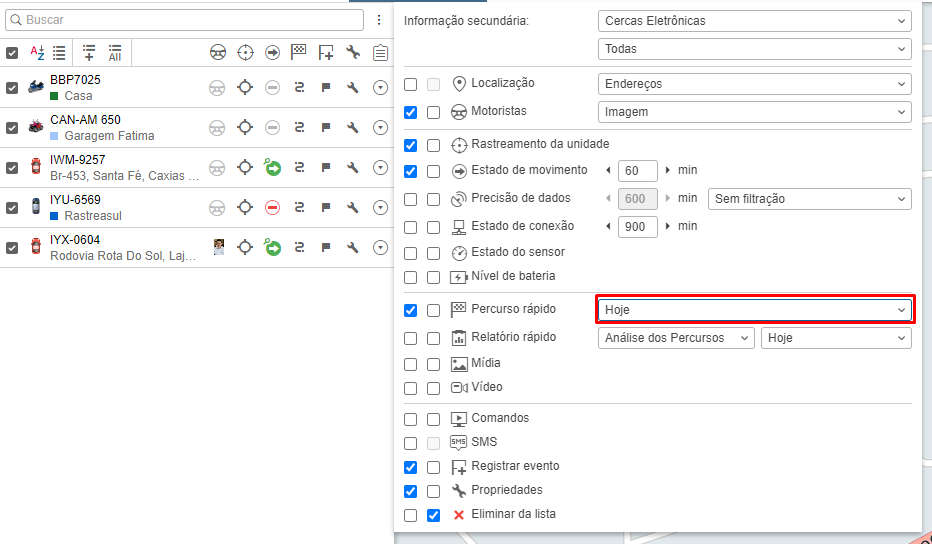Screen dimensions: 932x544
Task: Click quick track icon for IWM-9257
Action: click(x=298, y=168)
